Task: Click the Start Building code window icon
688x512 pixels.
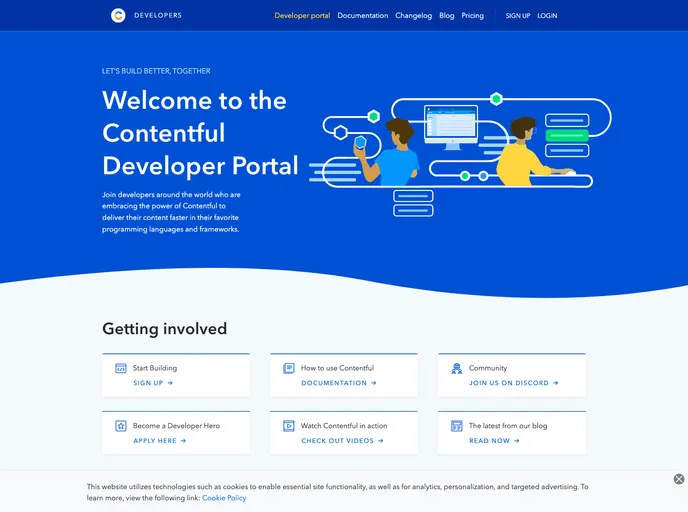Action: pyautogui.click(x=121, y=368)
